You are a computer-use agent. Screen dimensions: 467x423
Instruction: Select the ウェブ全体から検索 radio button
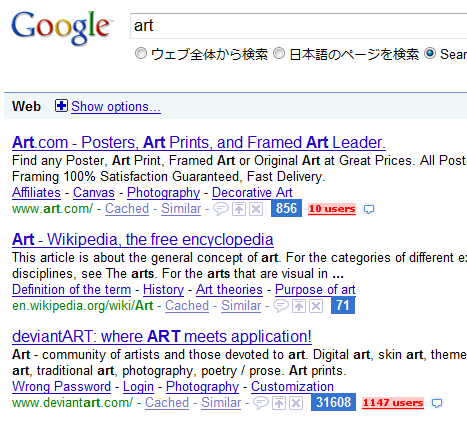click(141, 53)
